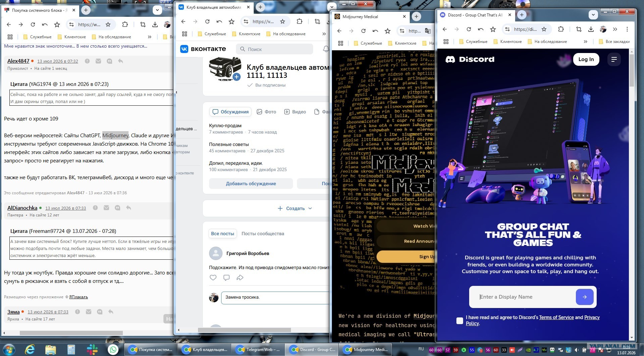The height and width of the screenshot is (356, 644).
Task: Click the Discord logo on the page
Action: [x=470, y=59]
